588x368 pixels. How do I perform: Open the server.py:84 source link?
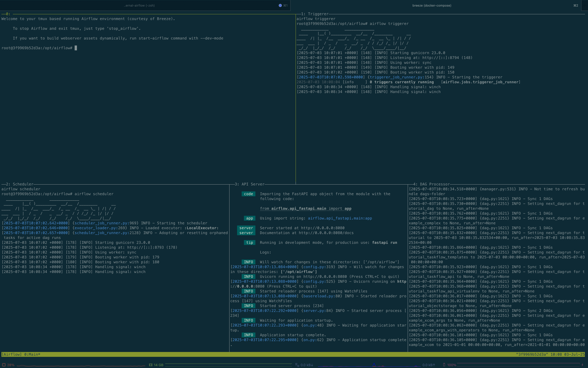(x=317, y=311)
